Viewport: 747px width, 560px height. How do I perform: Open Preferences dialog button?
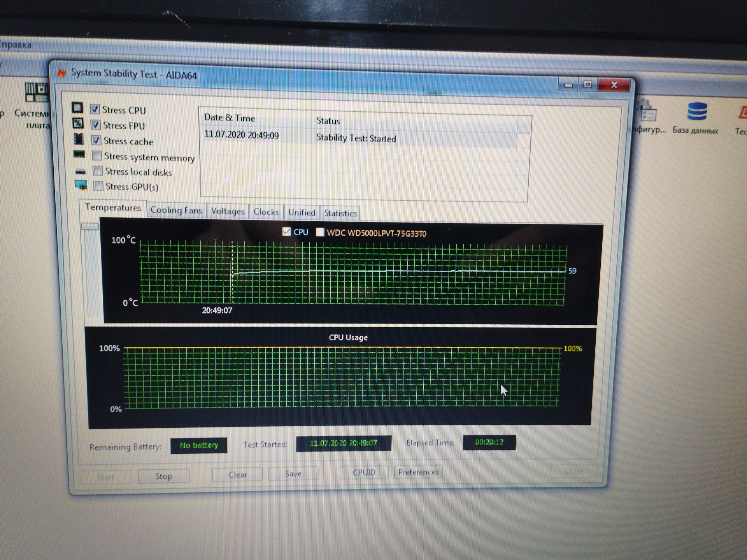[418, 472]
